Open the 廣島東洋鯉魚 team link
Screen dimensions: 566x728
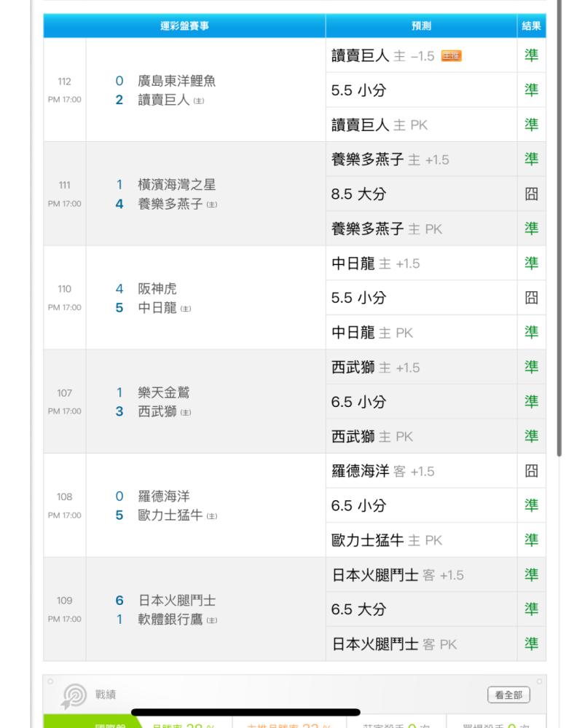177,82
